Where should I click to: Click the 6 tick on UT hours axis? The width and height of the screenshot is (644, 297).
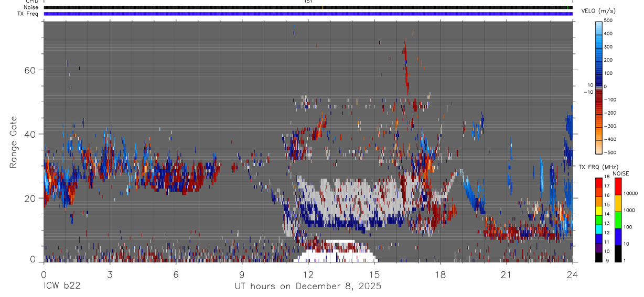click(176, 274)
